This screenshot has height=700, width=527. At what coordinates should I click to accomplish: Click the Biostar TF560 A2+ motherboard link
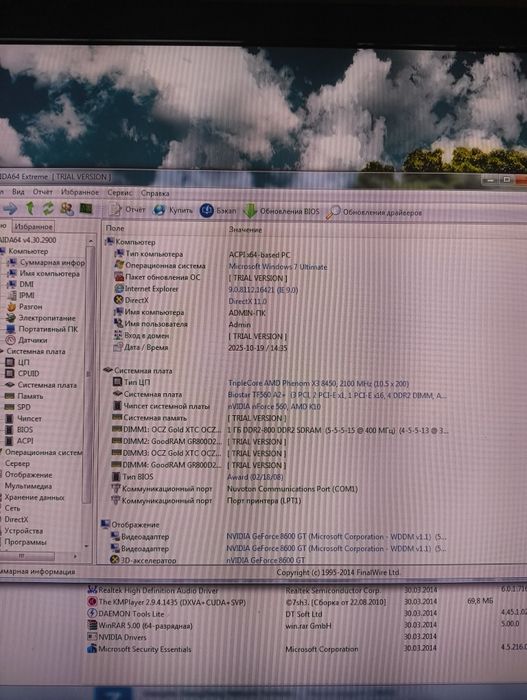point(337,395)
